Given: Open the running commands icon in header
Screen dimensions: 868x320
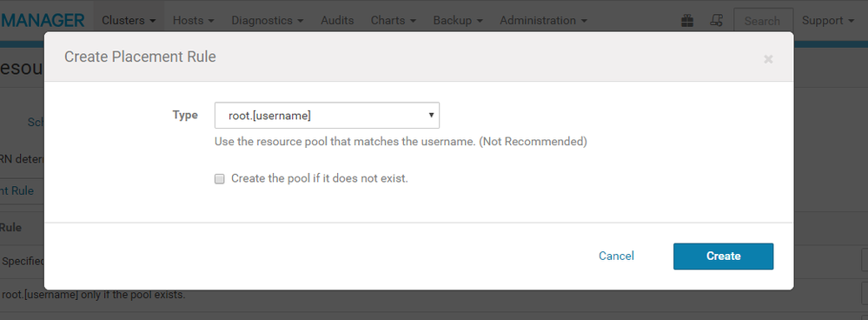Looking at the screenshot, I should 716,21.
